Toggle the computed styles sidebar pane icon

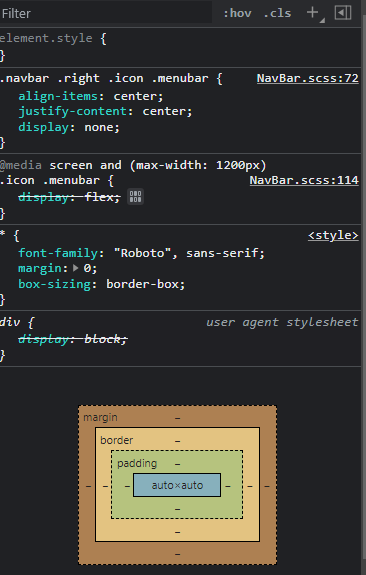coord(343,13)
